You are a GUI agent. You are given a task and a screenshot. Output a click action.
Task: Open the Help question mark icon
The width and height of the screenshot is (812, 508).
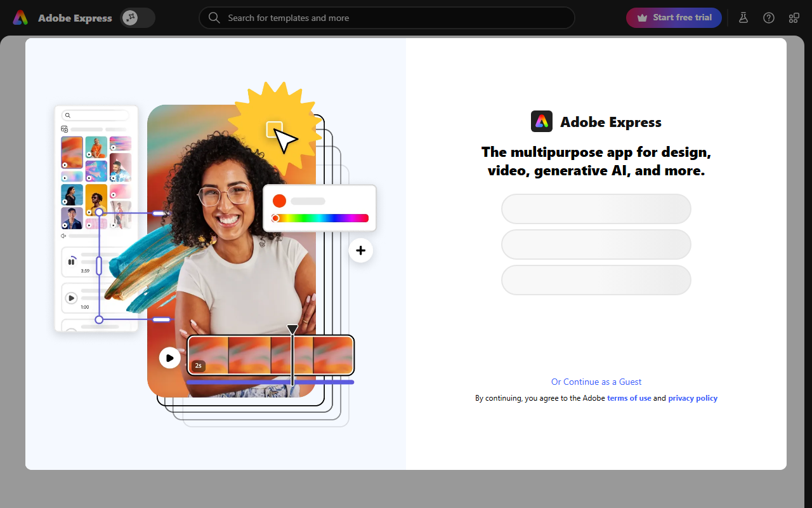(769, 18)
